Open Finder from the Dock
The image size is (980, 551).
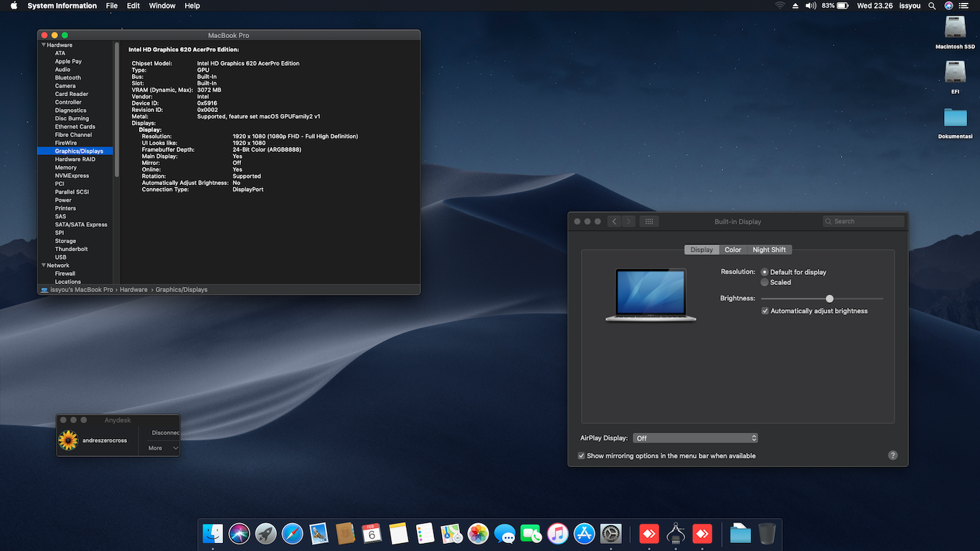pos(212,533)
